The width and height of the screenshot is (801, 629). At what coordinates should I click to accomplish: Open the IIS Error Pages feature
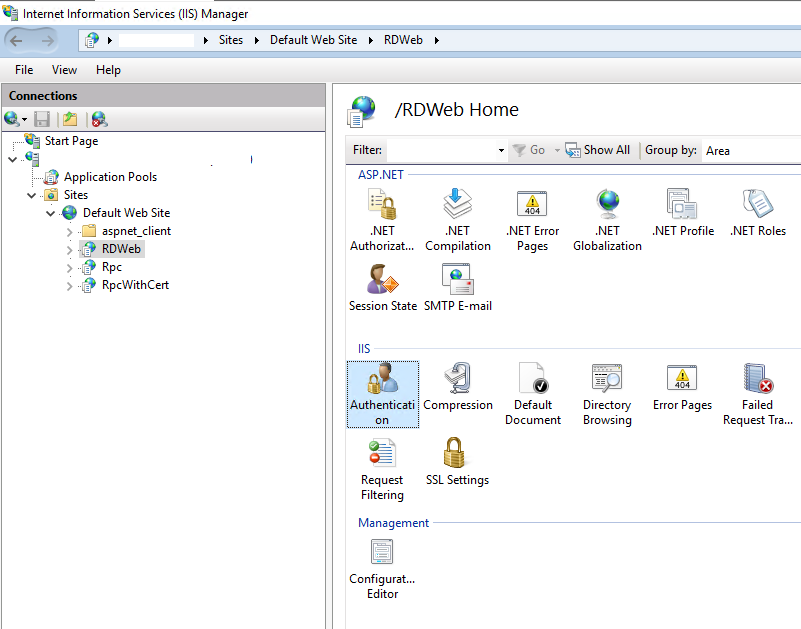tap(682, 387)
